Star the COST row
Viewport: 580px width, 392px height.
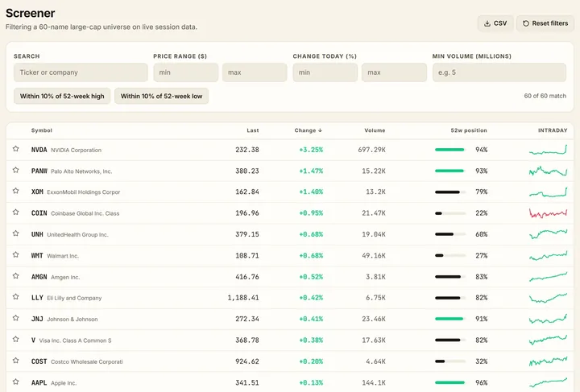[x=15, y=361]
